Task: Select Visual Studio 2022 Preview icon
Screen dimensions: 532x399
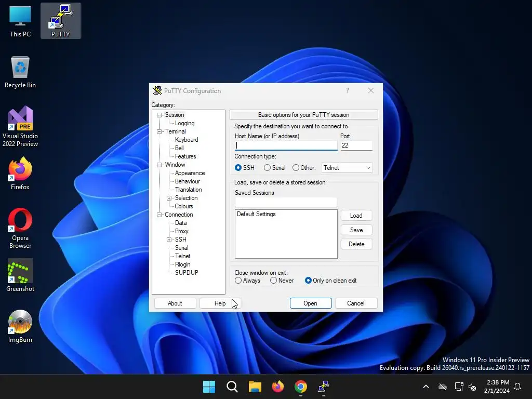Action: click(20, 126)
